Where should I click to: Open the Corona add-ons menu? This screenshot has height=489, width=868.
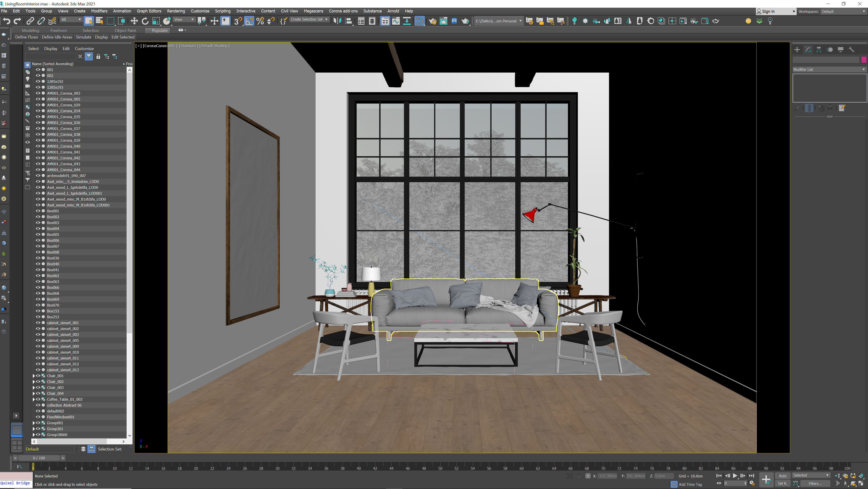click(x=343, y=11)
